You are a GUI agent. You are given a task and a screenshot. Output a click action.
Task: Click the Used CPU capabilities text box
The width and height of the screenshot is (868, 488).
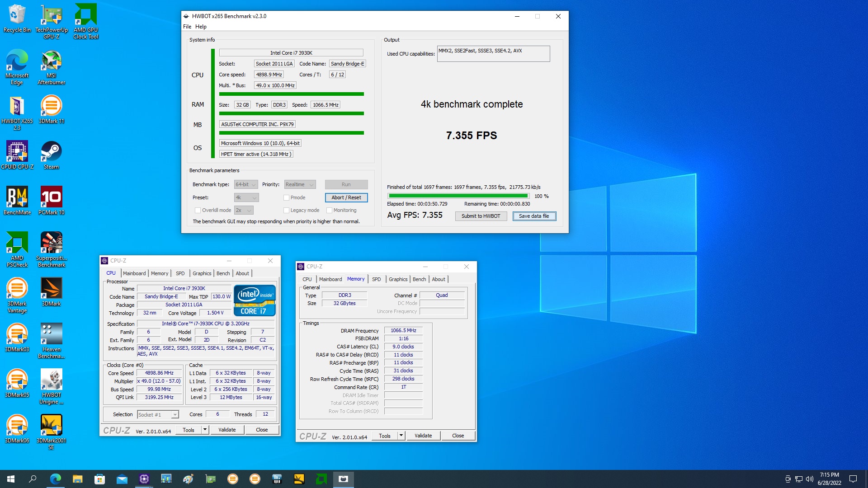pos(493,53)
